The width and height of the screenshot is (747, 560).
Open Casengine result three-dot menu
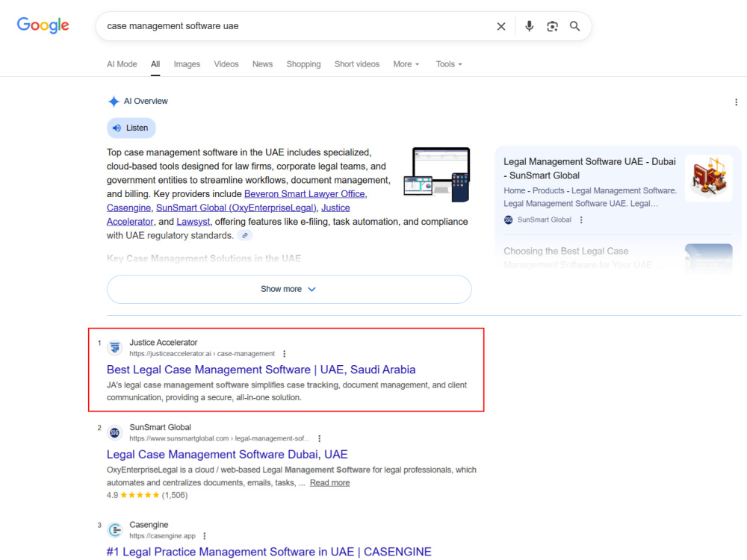205,535
